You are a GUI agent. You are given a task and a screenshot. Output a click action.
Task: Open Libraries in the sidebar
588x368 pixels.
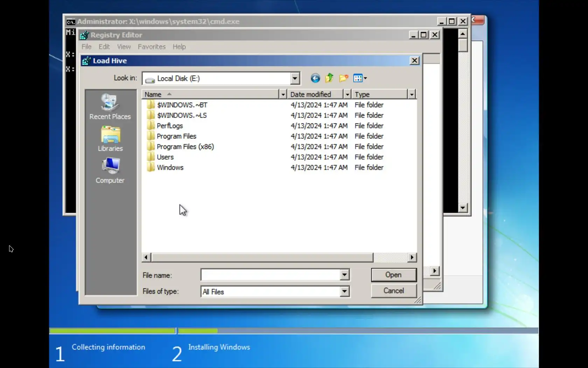[x=110, y=139]
